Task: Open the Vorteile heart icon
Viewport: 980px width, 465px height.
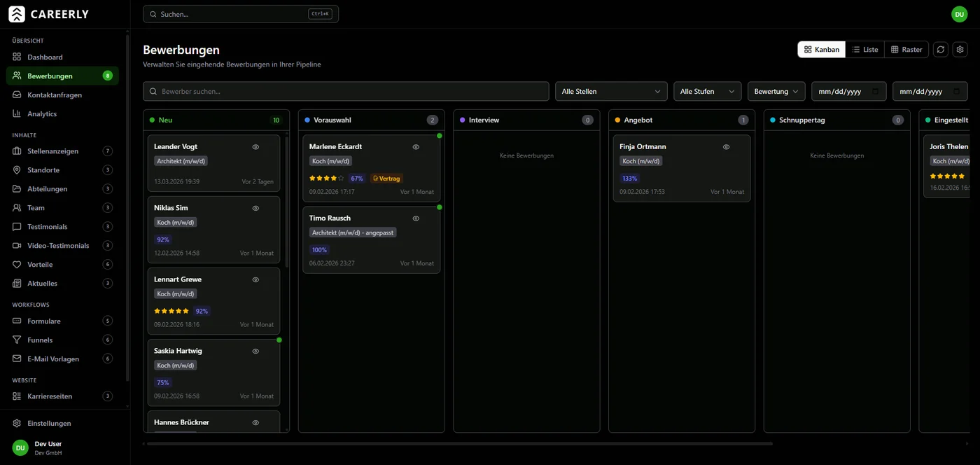Action: (17, 265)
